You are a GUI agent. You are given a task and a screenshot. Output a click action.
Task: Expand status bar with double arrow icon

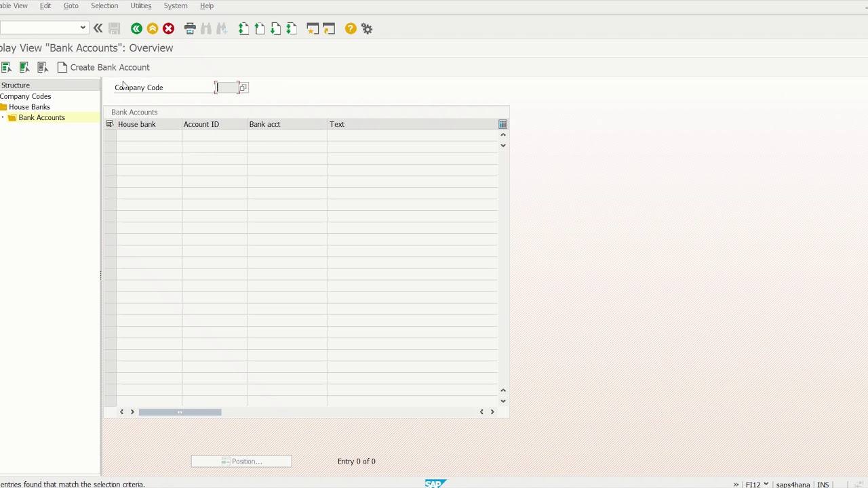[736, 485]
